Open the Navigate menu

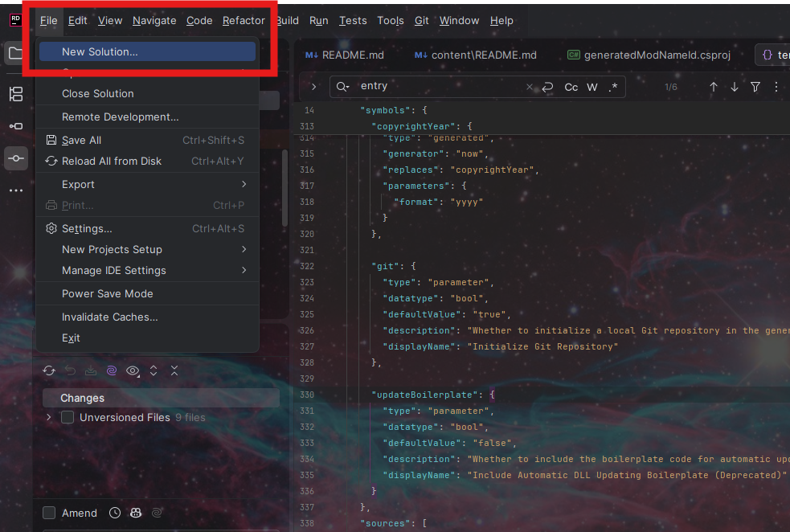(x=154, y=21)
